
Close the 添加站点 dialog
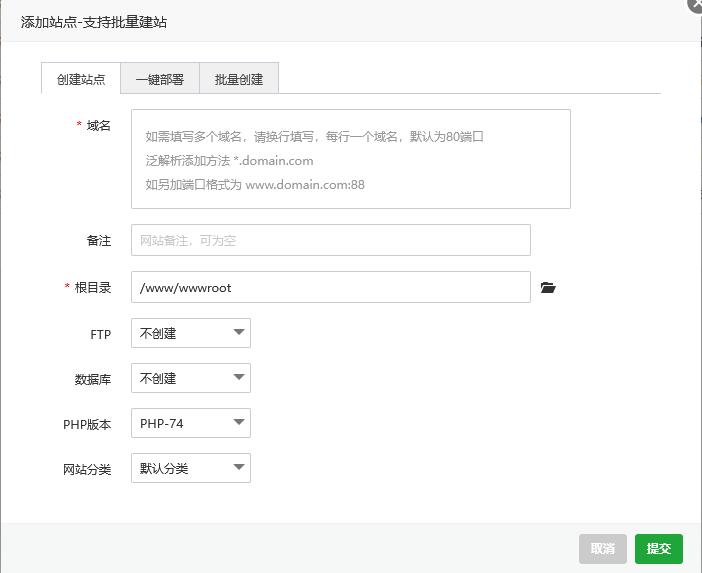pyautogui.click(x=695, y=4)
